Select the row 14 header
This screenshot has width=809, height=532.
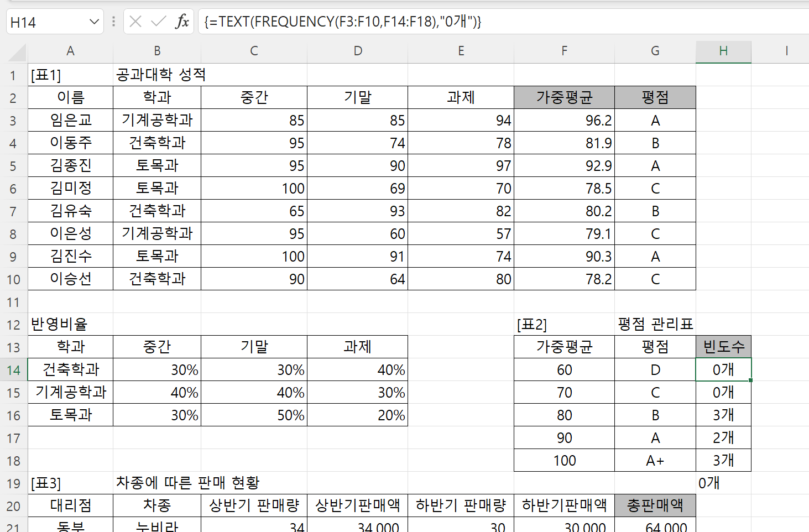tap(14, 370)
